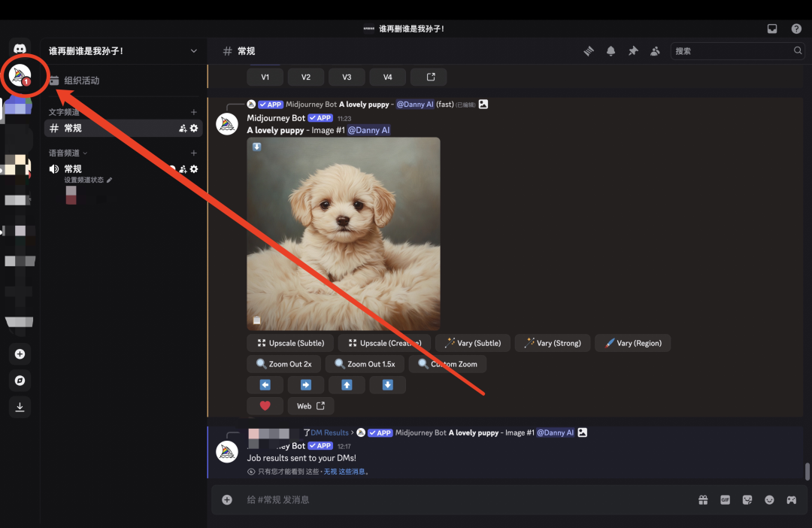Expand the server name dropdown menu

tap(194, 51)
